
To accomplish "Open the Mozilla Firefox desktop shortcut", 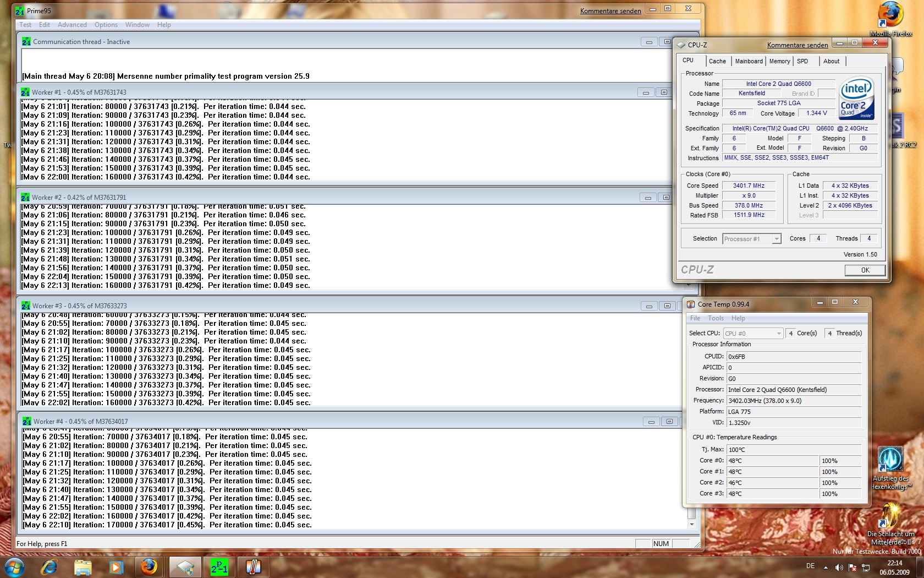I will pyautogui.click(x=891, y=19).
